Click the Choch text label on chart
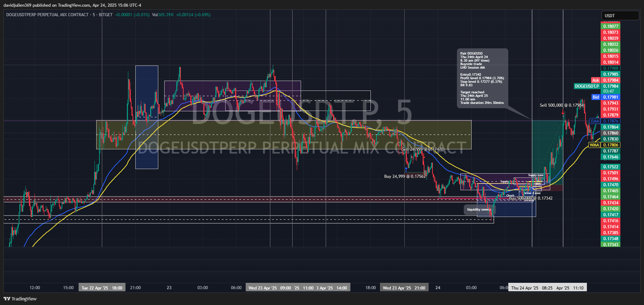The height and width of the screenshot is (305, 644). point(510,195)
